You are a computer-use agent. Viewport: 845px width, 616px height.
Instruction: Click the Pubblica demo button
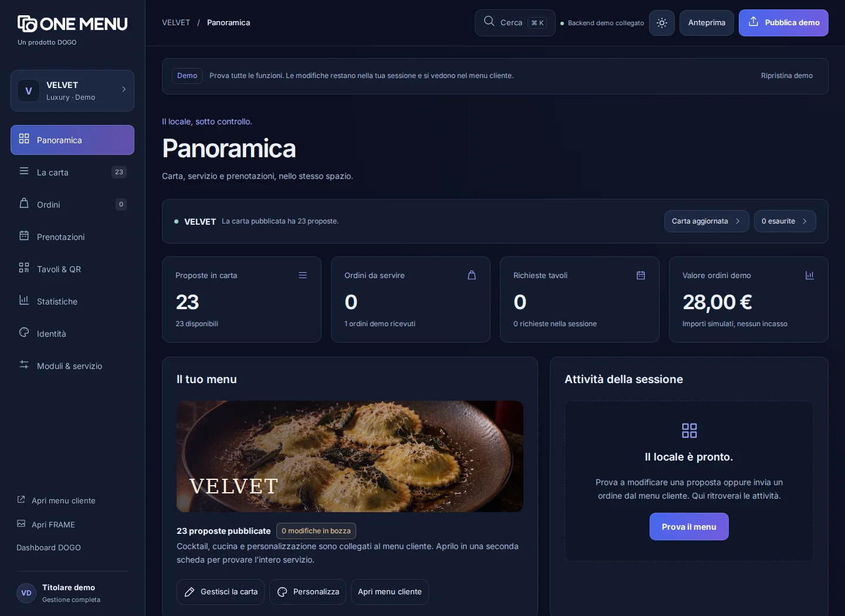click(x=783, y=23)
